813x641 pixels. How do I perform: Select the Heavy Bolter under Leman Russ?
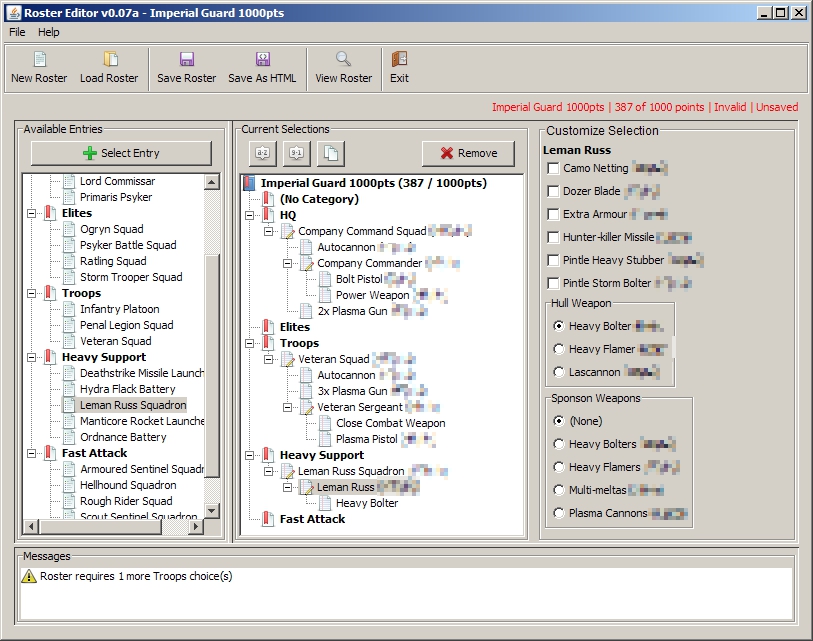367,503
